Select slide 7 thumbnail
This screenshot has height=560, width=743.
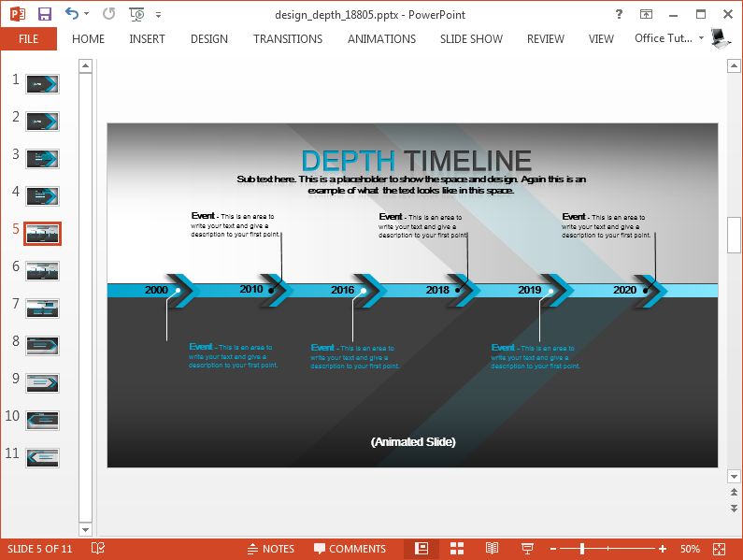coord(42,309)
